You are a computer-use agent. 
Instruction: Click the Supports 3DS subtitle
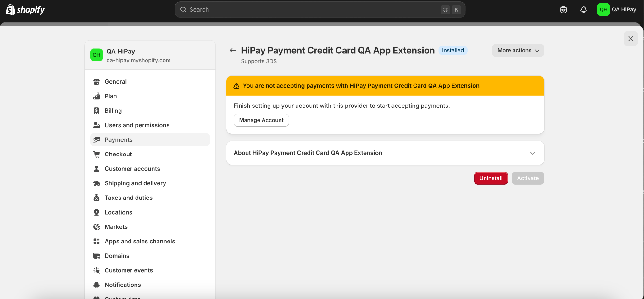point(259,61)
